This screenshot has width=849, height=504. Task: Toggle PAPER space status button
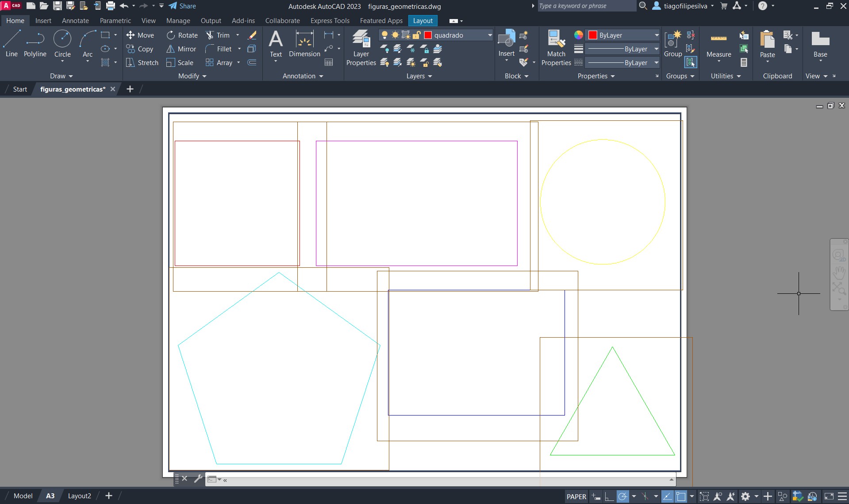click(576, 496)
